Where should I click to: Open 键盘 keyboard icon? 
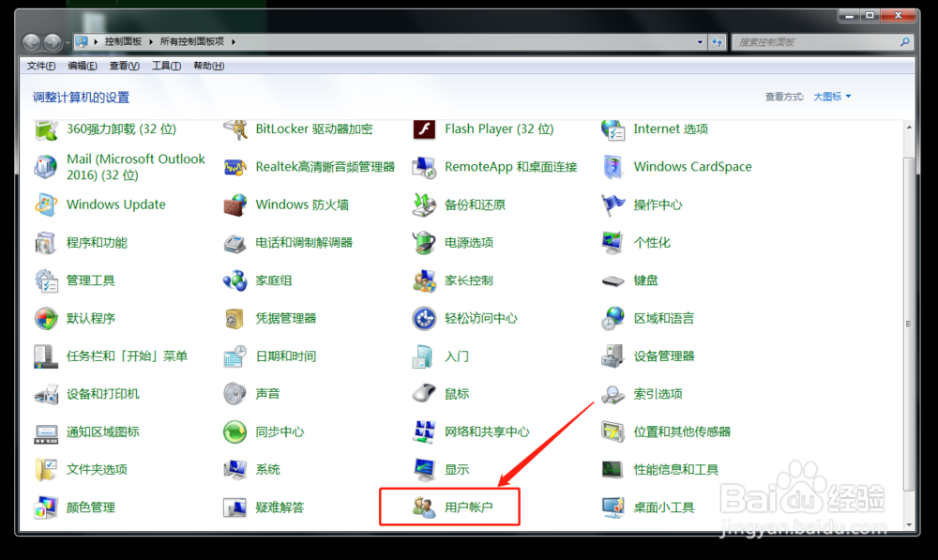coord(613,280)
